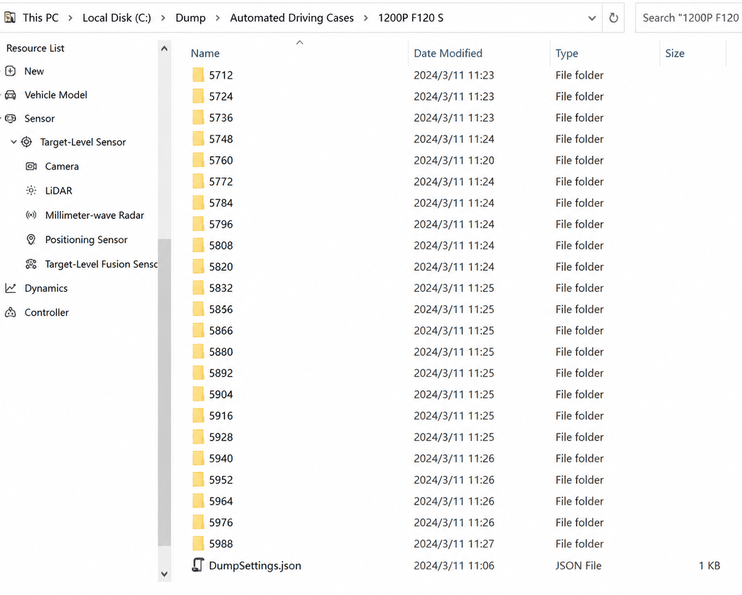Select the folder named 5952

click(221, 480)
